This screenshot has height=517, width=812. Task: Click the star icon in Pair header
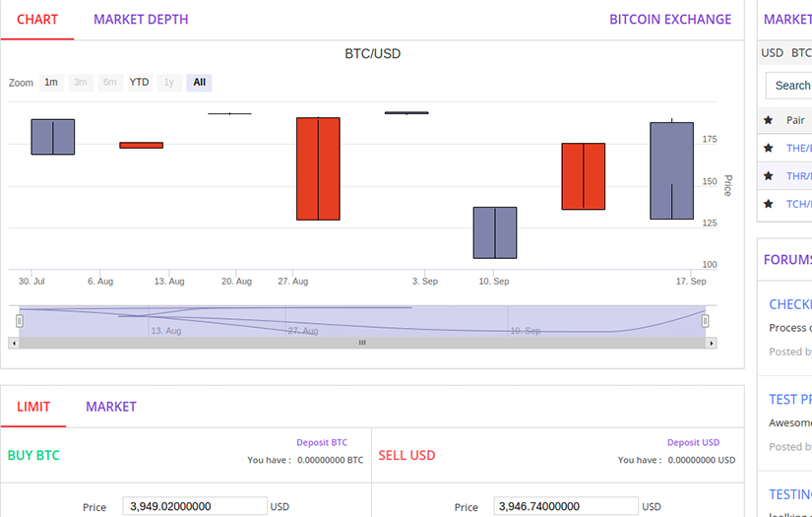pyautogui.click(x=769, y=120)
